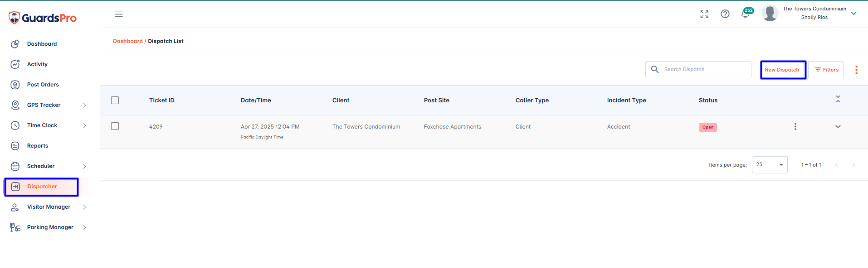The width and height of the screenshot is (868, 268).
Task: Open the orange three-dot options menu
Action: tap(856, 70)
